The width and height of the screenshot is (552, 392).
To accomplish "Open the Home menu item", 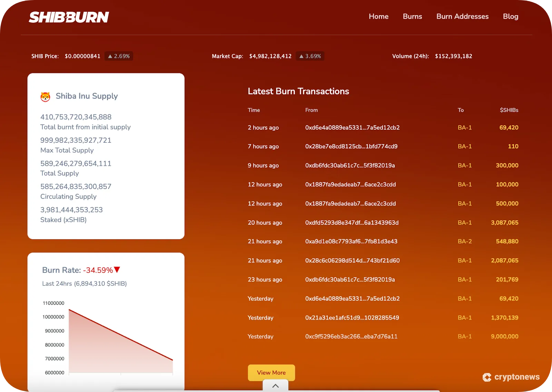I will click(378, 16).
